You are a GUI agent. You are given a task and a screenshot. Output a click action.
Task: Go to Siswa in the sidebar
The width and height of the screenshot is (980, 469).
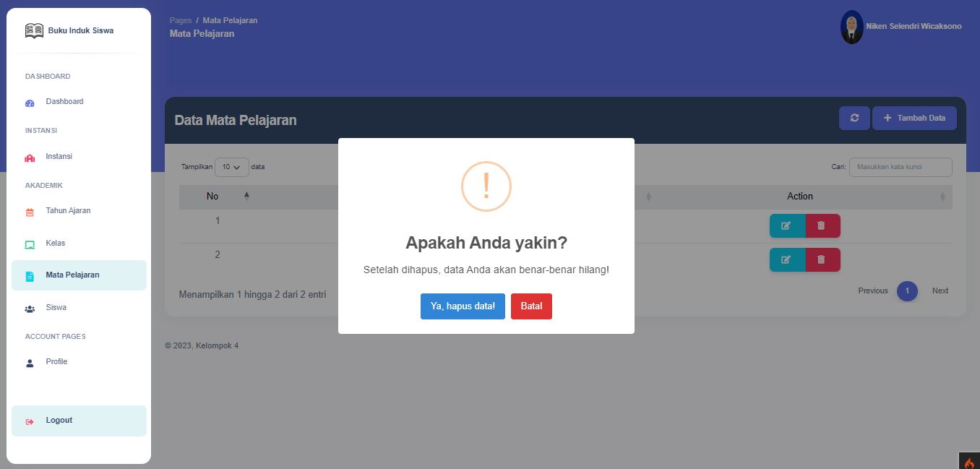56,308
